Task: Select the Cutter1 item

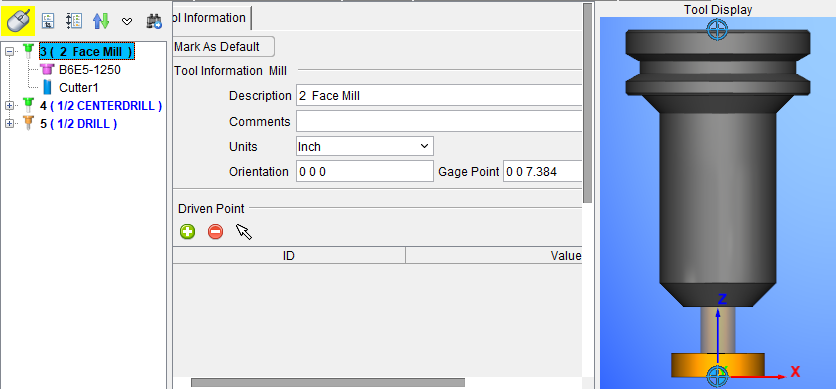Action: click(78, 87)
